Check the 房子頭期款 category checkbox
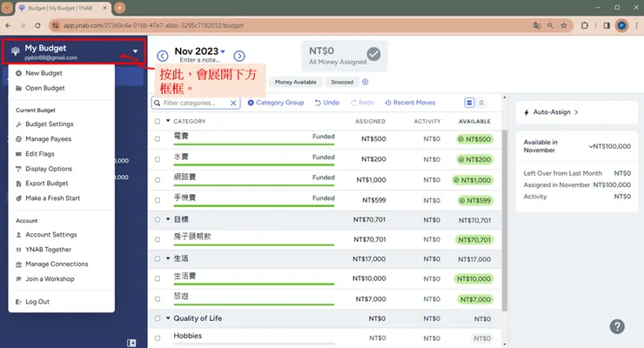644x348 pixels. tap(158, 239)
